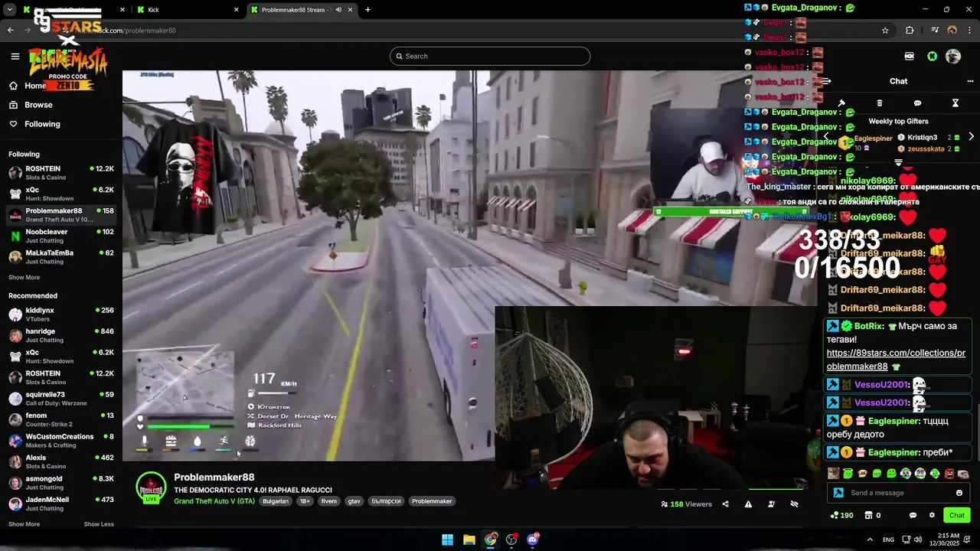
Task: Click the Problemmaker tag
Action: (x=432, y=501)
